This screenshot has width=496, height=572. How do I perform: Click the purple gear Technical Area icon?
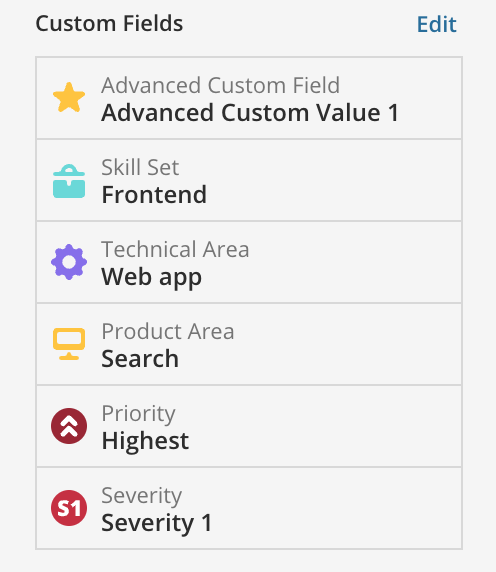[x=69, y=262]
